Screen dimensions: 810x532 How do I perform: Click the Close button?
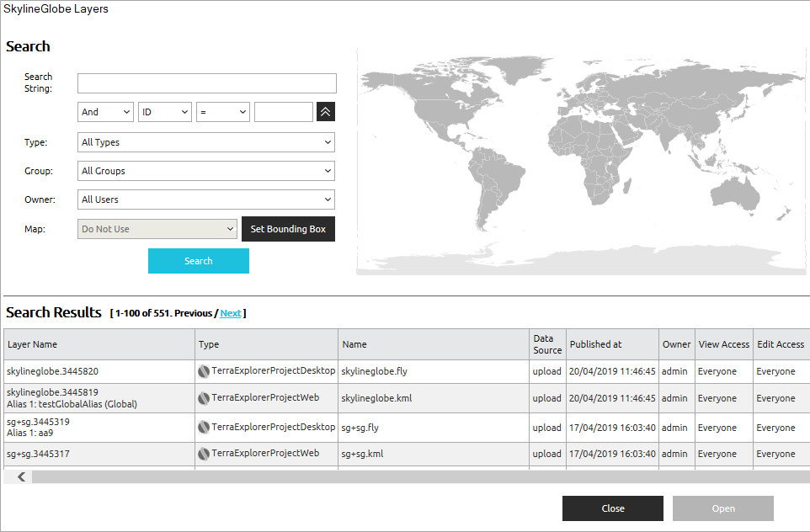pyautogui.click(x=613, y=508)
